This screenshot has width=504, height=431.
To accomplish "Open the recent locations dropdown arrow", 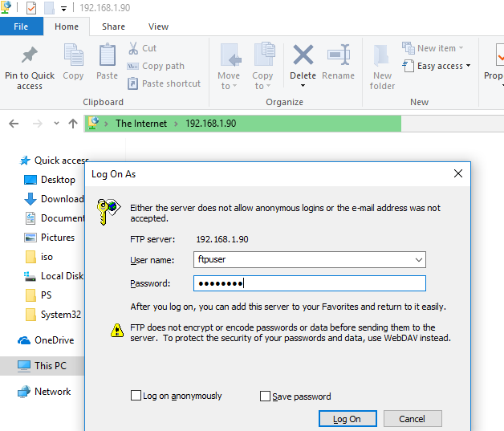I will [56, 123].
